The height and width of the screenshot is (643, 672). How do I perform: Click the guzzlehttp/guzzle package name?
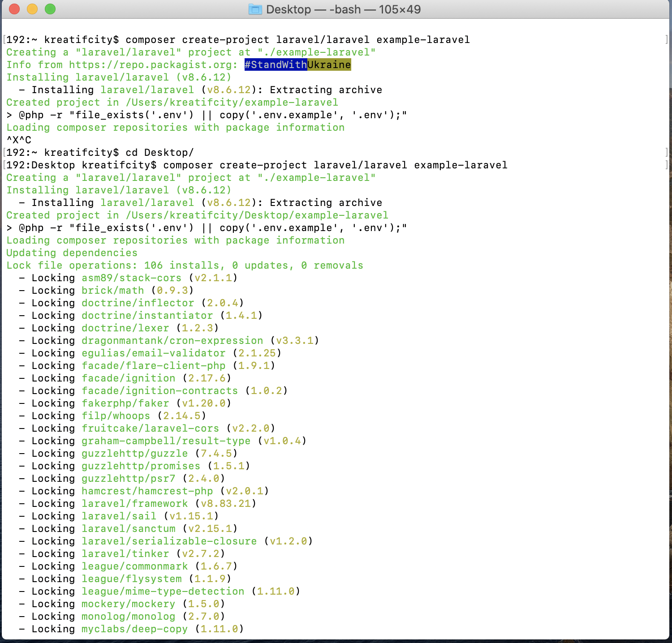click(x=134, y=454)
